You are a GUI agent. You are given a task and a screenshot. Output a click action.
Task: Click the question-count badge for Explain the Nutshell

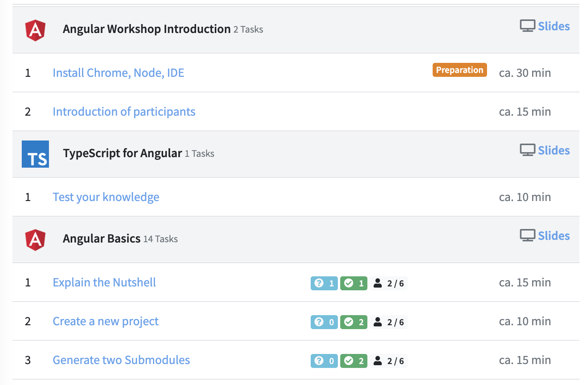point(324,283)
